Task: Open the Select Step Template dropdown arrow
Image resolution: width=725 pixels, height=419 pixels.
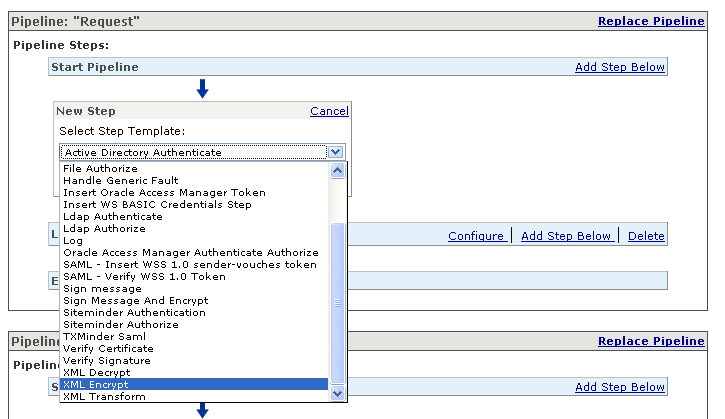Action: click(x=336, y=152)
